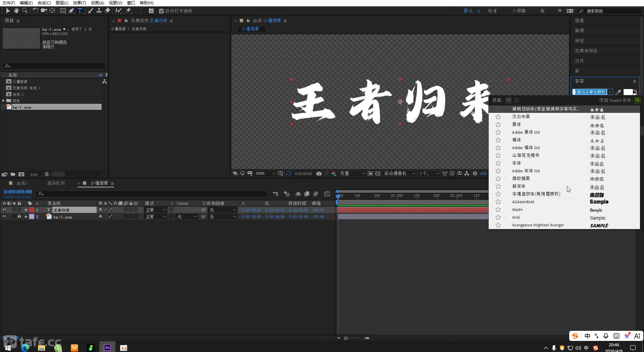Select the Pen tool
Viewport: 644px width, 352px height.
click(x=71, y=11)
